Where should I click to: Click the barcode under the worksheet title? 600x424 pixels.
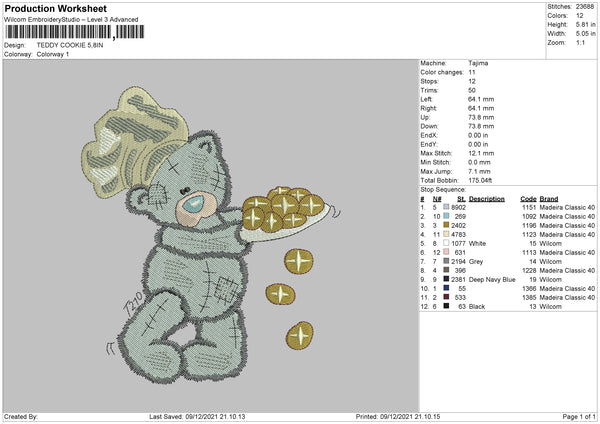75,32
